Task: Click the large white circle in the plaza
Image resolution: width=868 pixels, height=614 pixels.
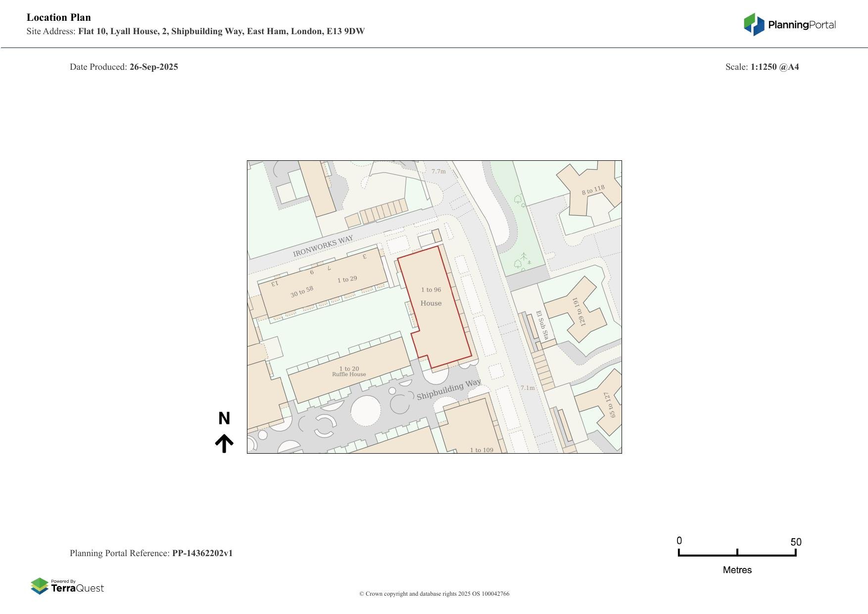Action: point(366,410)
